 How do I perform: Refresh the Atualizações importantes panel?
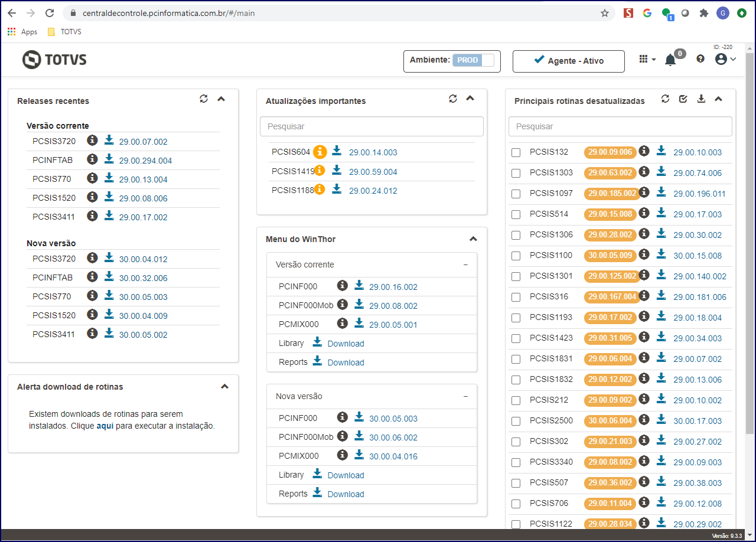point(453,99)
